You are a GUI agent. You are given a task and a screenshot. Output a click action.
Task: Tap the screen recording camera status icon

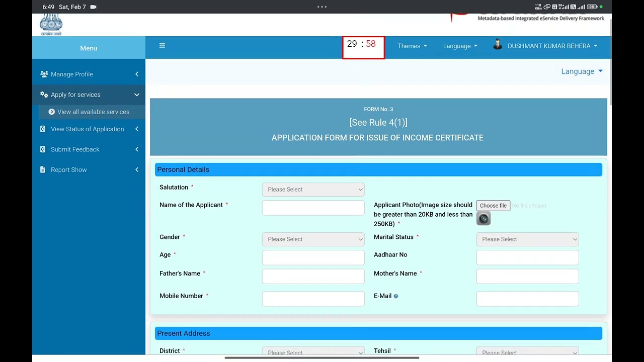(x=93, y=7)
